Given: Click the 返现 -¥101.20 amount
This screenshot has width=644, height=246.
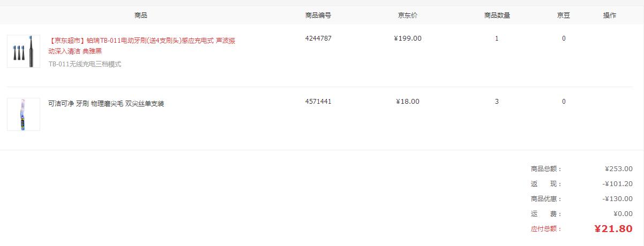Looking at the screenshot, I should tap(617, 184).
